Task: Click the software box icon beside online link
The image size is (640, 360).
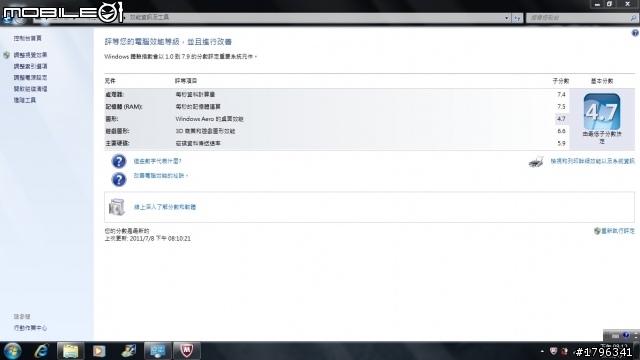Action: pyautogui.click(x=117, y=207)
